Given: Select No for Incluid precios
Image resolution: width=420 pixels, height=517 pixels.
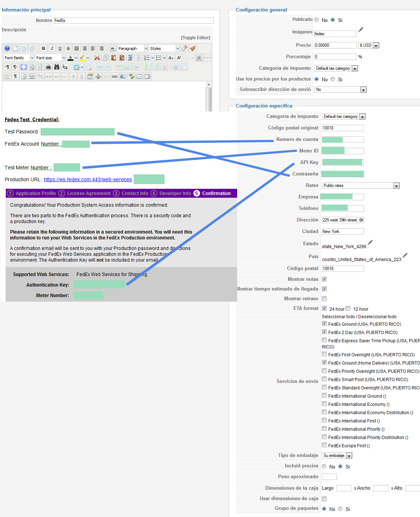Looking at the screenshot, I should (324, 466).
